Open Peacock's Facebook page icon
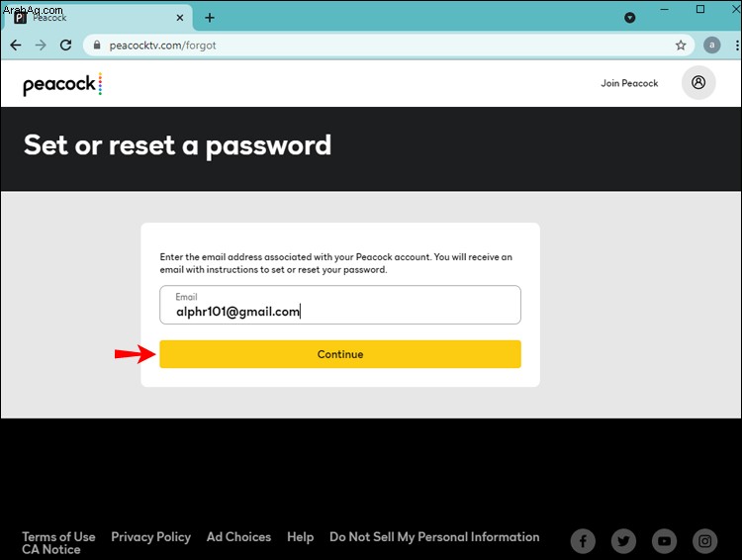 (x=583, y=540)
